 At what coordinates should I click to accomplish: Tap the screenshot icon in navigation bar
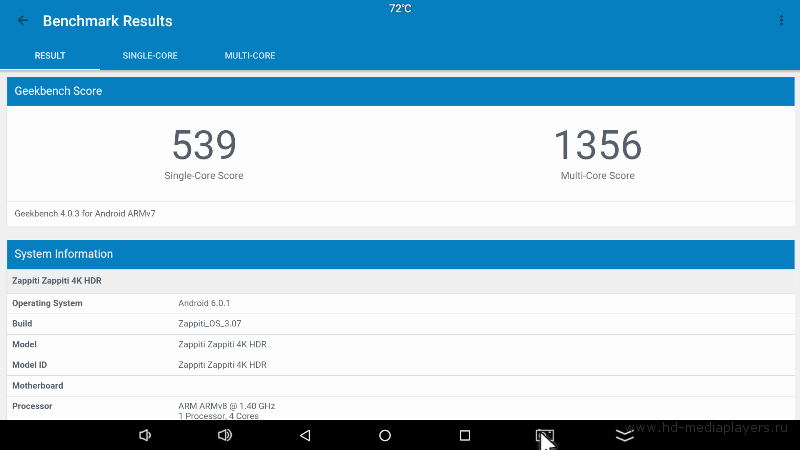point(544,435)
